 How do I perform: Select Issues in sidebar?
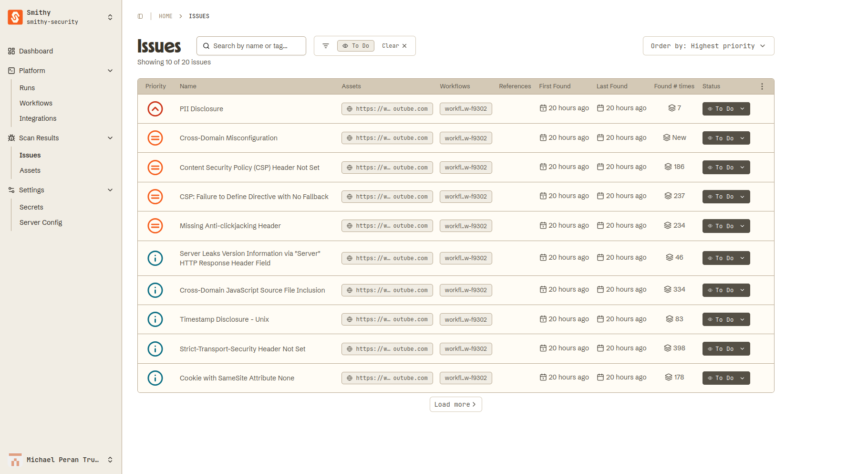tap(30, 155)
